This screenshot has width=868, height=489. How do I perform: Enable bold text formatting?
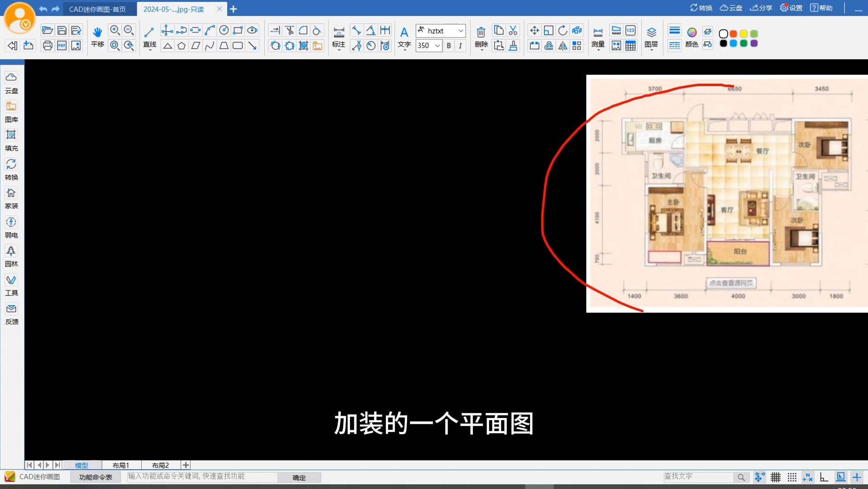tap(448, 46)
